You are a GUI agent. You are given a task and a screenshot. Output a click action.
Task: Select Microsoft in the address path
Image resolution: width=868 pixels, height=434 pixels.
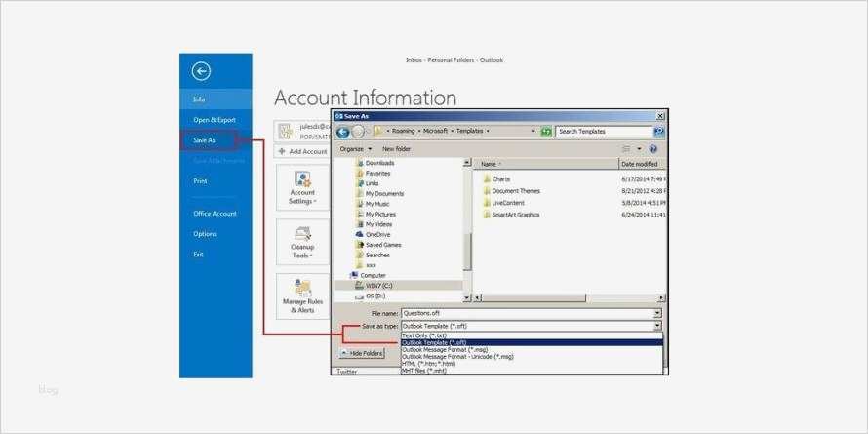click(436, 132)
